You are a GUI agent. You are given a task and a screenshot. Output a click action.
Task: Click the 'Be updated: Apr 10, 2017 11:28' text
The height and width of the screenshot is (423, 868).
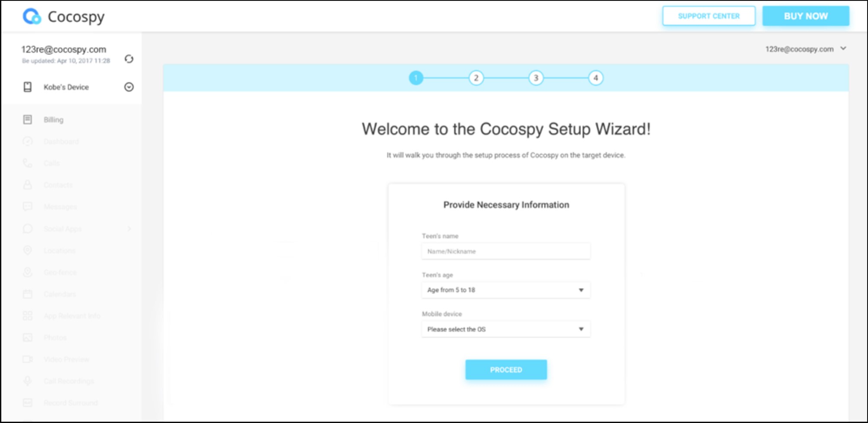pos(66,61)
